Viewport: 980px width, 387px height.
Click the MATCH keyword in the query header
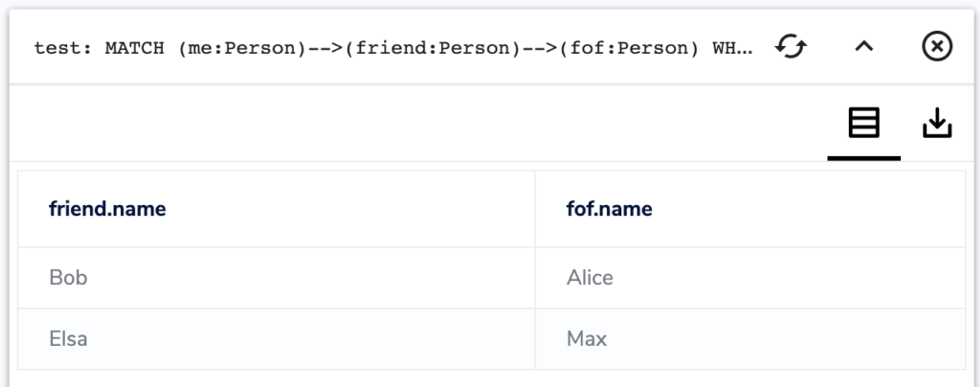tap(134, 48)
